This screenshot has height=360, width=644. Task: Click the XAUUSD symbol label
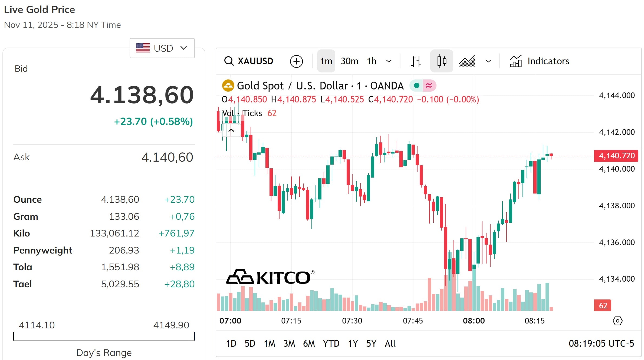[255, 61]
